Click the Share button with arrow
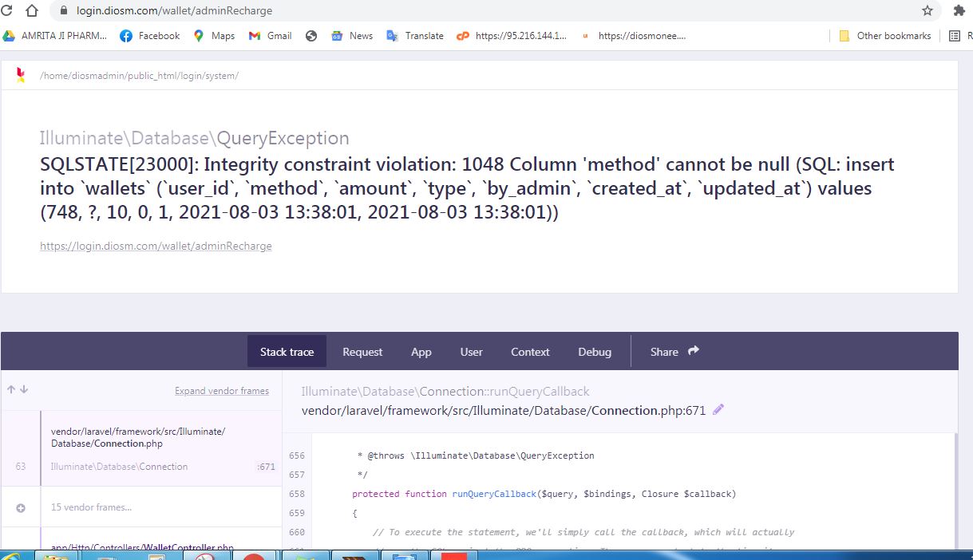Screen dimensions: 973x560 point(674,352)
